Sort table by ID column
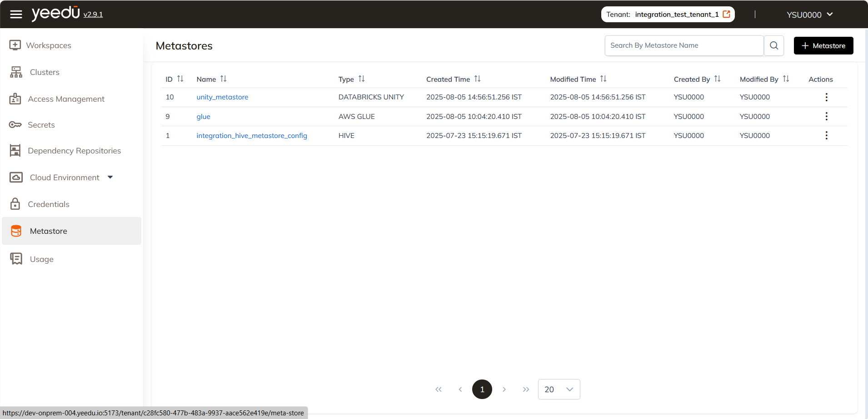Screen dimensions: 868x419 point(180,79)
